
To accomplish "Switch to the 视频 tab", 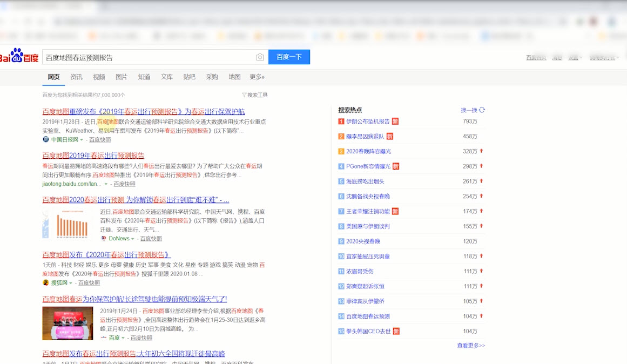I will click(x=99, y=77).
